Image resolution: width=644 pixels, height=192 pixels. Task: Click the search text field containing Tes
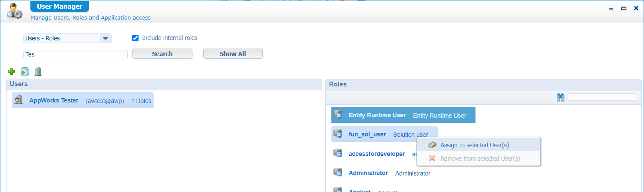pos(75,54)
